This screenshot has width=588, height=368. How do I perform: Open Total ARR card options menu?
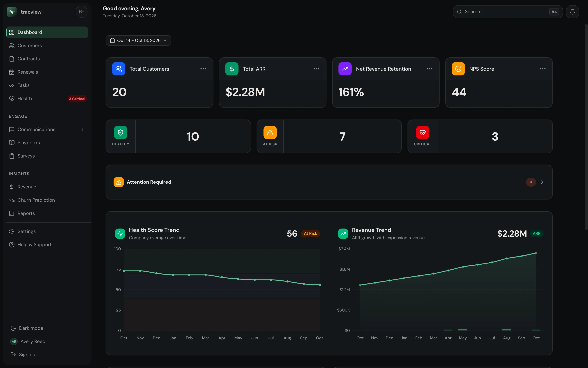(316, 69)
